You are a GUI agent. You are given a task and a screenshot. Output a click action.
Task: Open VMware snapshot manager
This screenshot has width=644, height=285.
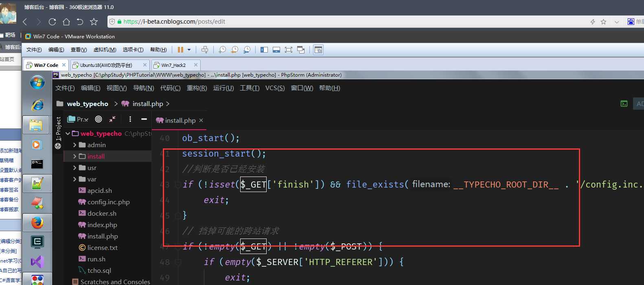coord(247,50)
